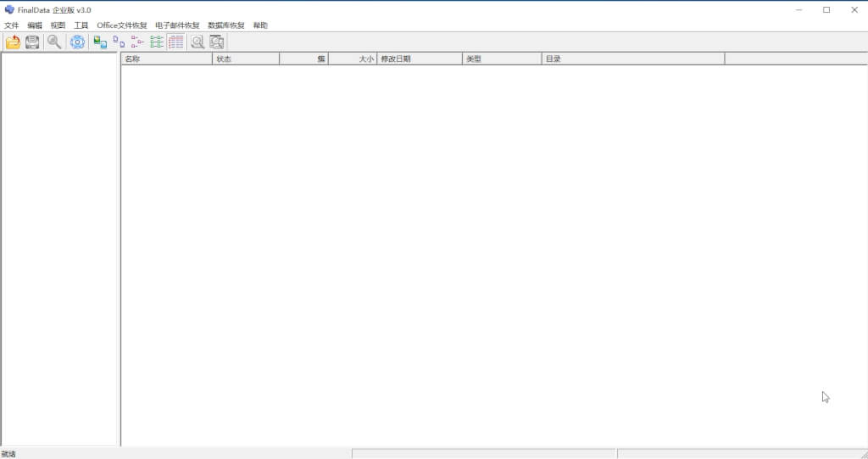Image resolution: width=868 pixels, height=459 pixels.
Task: Open the 工具 menu
Action: [81, 25]
